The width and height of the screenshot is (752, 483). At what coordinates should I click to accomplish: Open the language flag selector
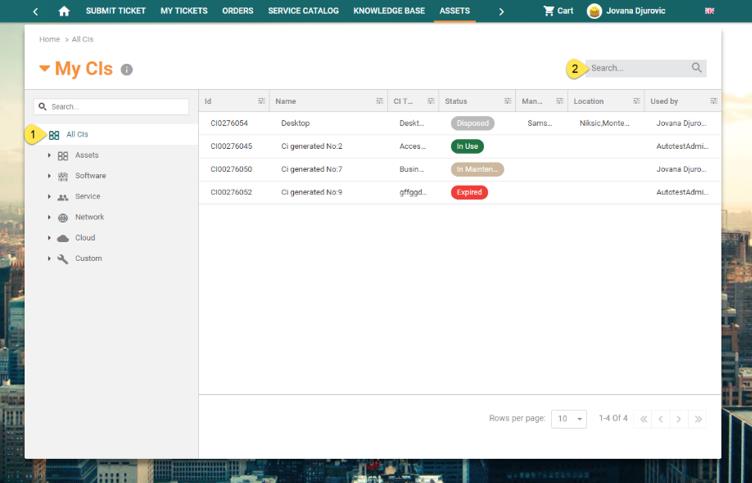click(x=709, y=11)
